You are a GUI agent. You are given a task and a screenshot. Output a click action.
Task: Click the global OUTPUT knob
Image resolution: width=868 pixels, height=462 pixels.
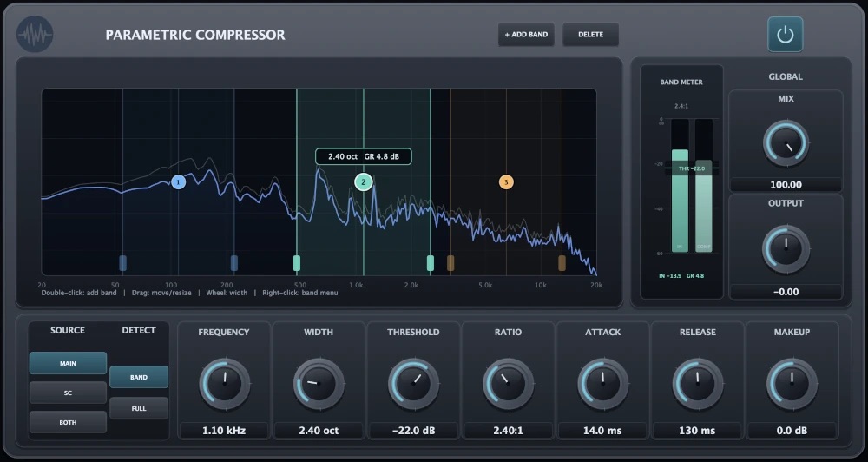tap(786, 248)
